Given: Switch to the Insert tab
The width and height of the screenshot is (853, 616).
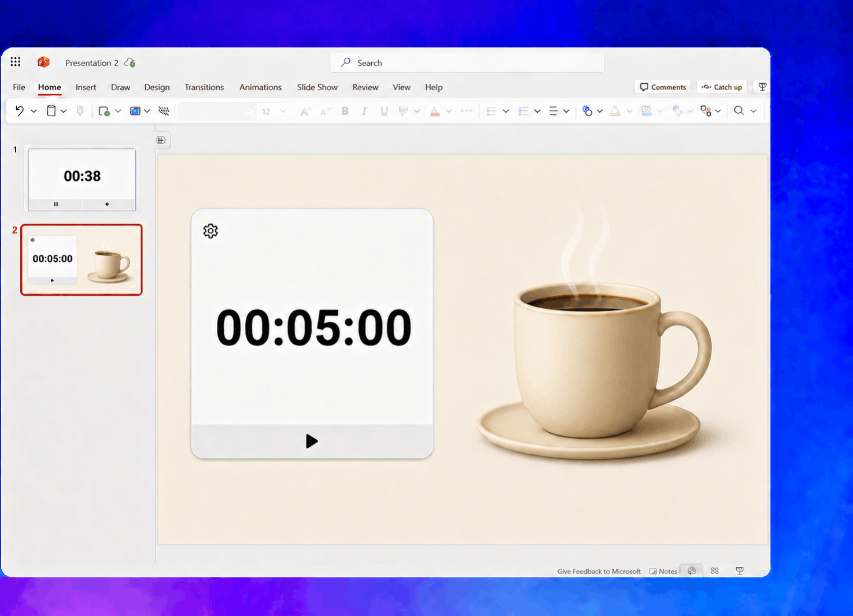Looking at the screenshot, I should tap(86, 87).
